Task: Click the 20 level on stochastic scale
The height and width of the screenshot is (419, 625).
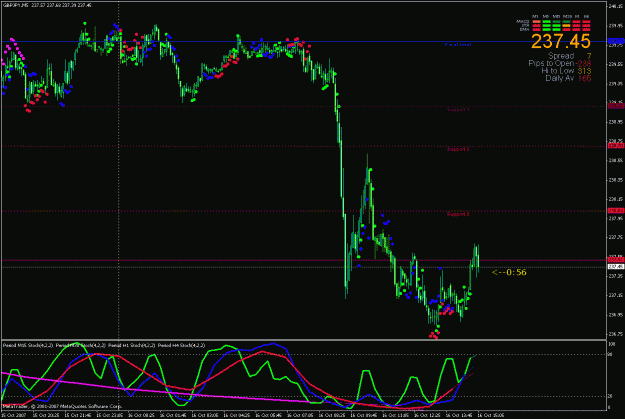Action: click(611, 397)
